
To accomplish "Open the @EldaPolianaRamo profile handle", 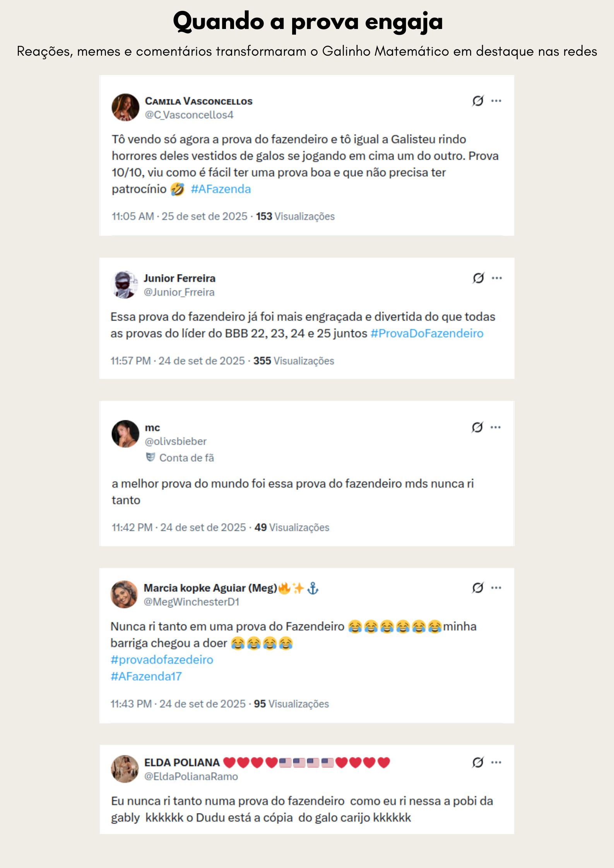I will [191, 776].
